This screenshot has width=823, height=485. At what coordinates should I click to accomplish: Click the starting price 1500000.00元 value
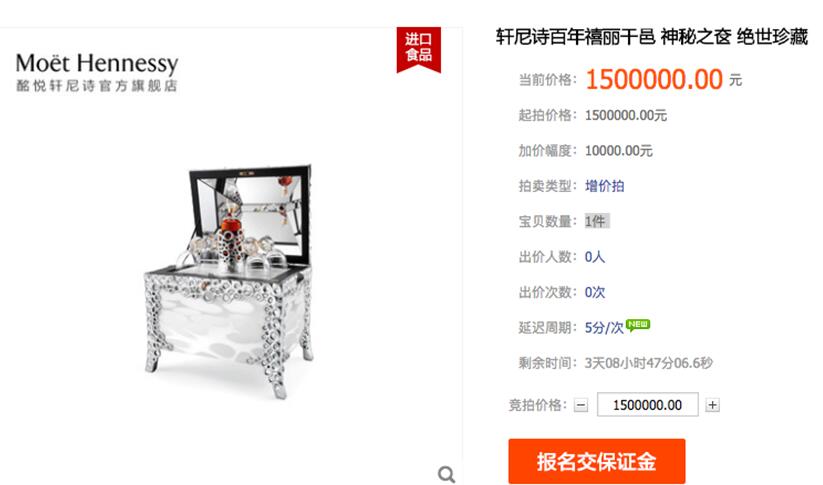click(x=626, y=115)
